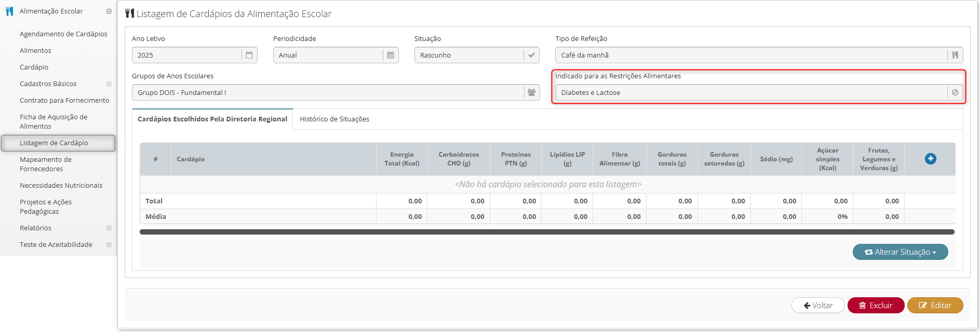980x332 pixels.
Task: Click Gorduras saturadas (g) column header
Action: pos(724,159)
